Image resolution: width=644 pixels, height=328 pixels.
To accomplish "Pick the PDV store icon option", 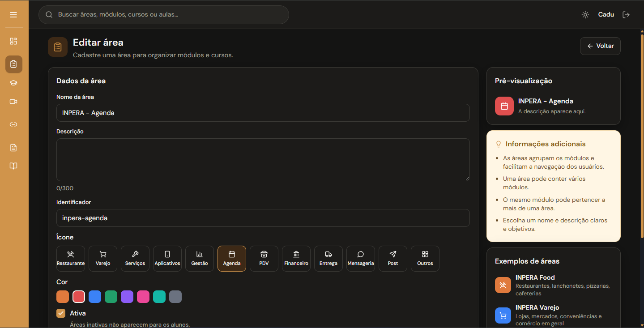I will point(264,259).
